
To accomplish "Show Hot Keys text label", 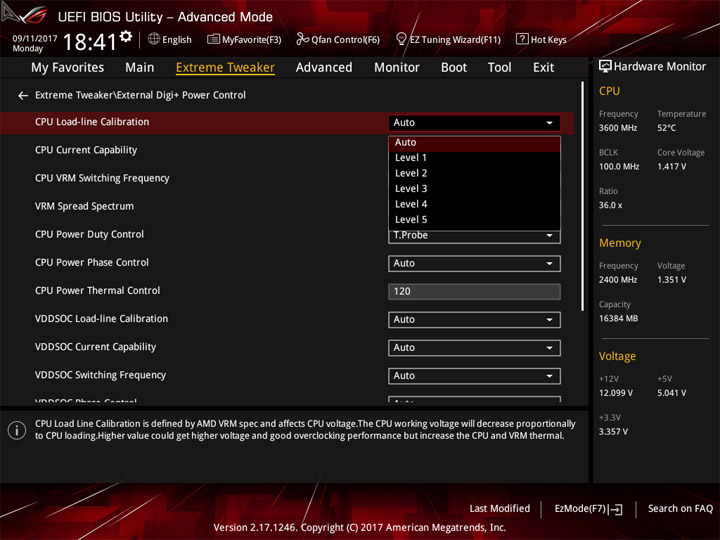I will point(548,40).
